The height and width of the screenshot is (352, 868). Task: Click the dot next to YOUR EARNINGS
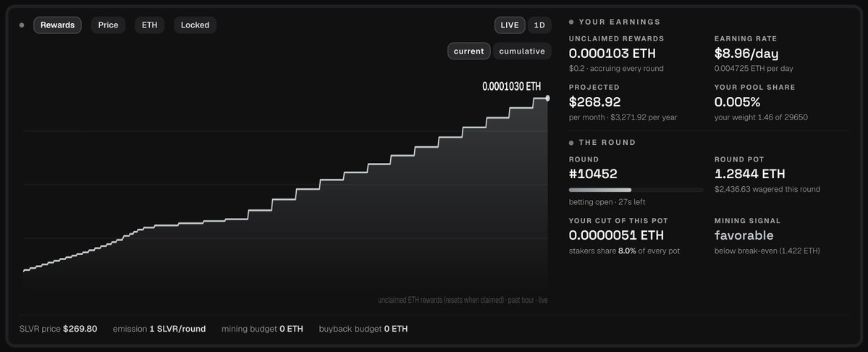(x=571, y=22)
